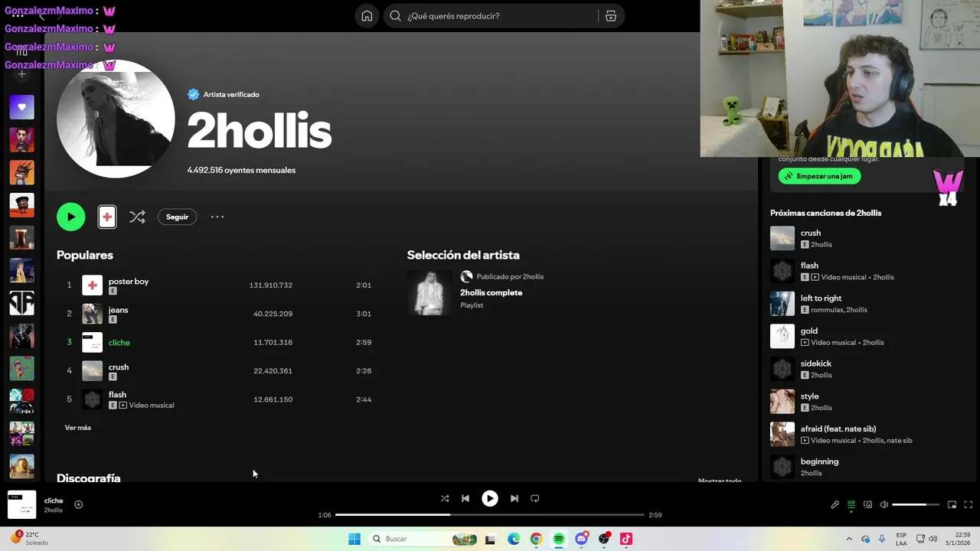
Task: Expand popular tracks with Ver más
Action: 77,428
